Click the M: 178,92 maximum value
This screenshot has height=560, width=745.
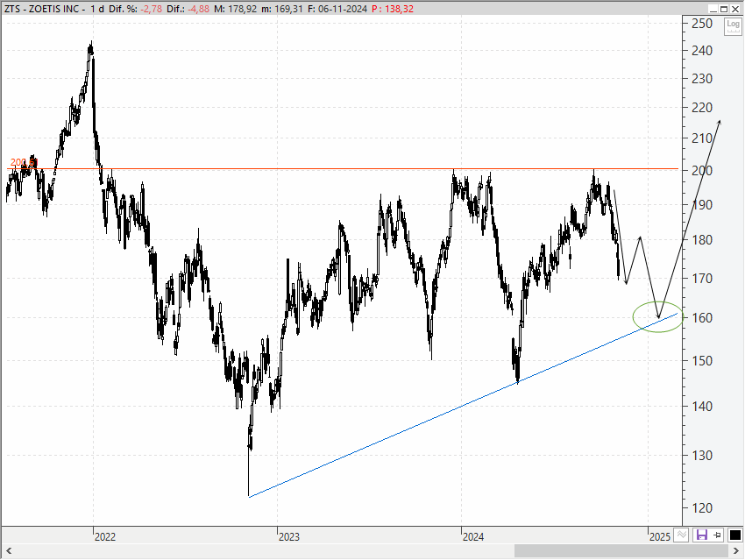235,9
